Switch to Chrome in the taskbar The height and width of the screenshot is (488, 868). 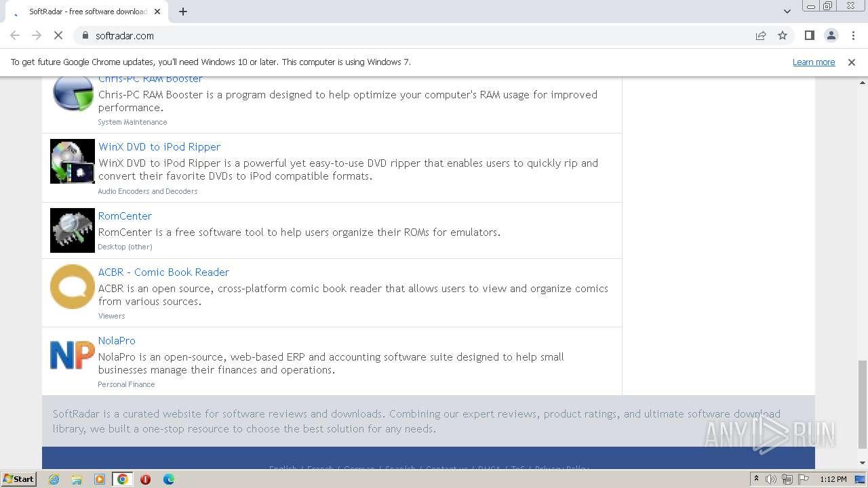coord(123,479)
